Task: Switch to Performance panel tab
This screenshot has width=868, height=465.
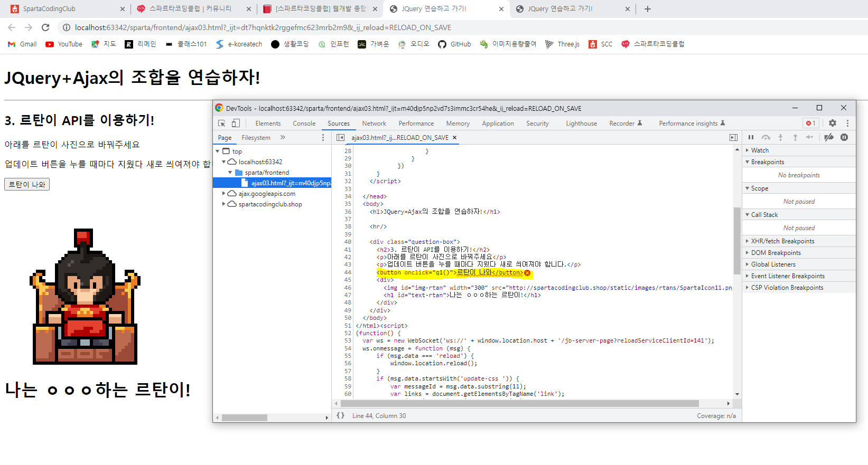Action: tap(416, 123)
